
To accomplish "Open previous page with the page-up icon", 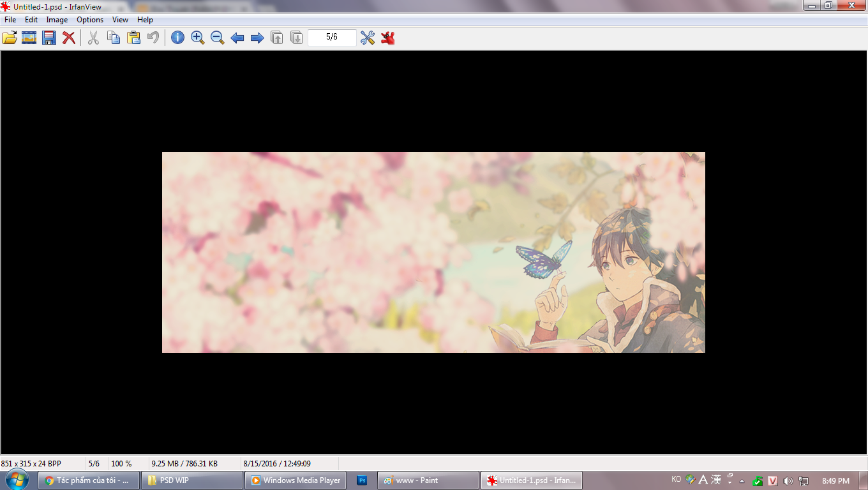I will click(277, 38).
